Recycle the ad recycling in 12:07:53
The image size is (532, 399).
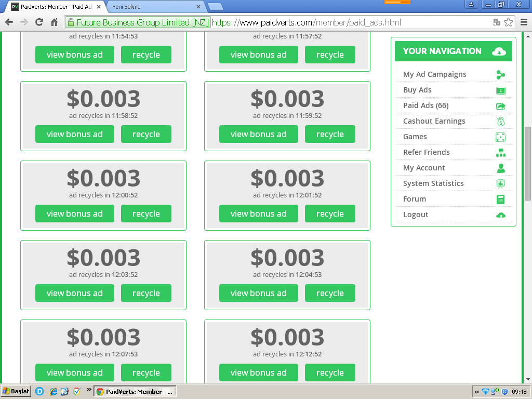click(x=146, y=372)
